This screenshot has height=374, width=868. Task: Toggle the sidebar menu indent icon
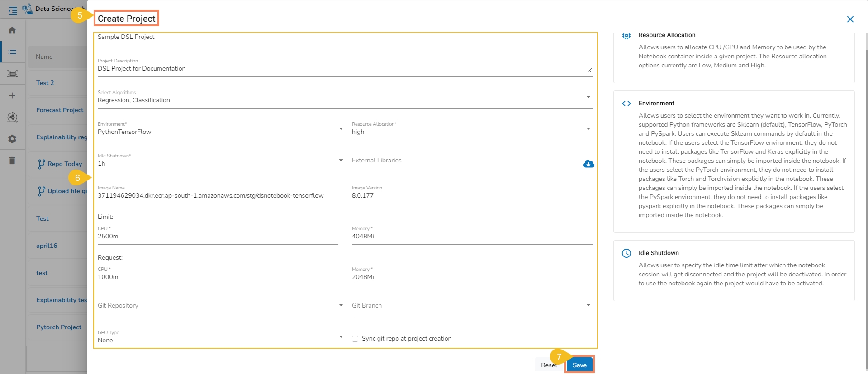pos(12,10)
